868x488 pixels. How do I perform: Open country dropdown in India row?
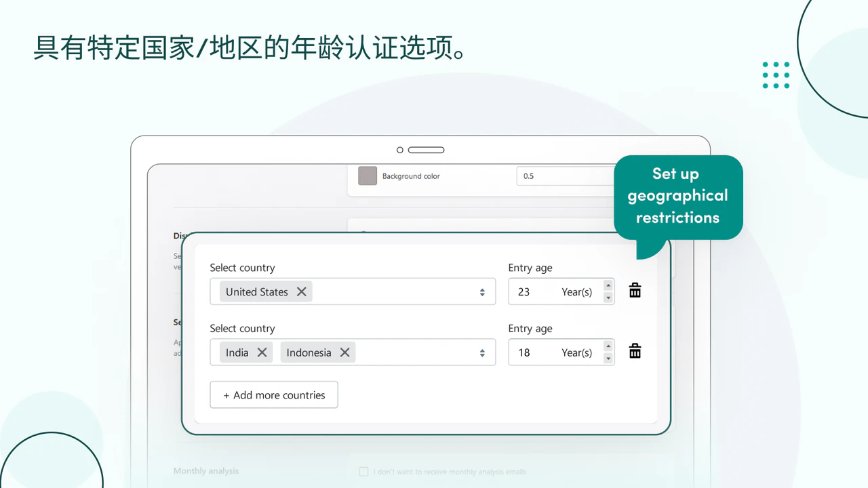pos(482,352)
